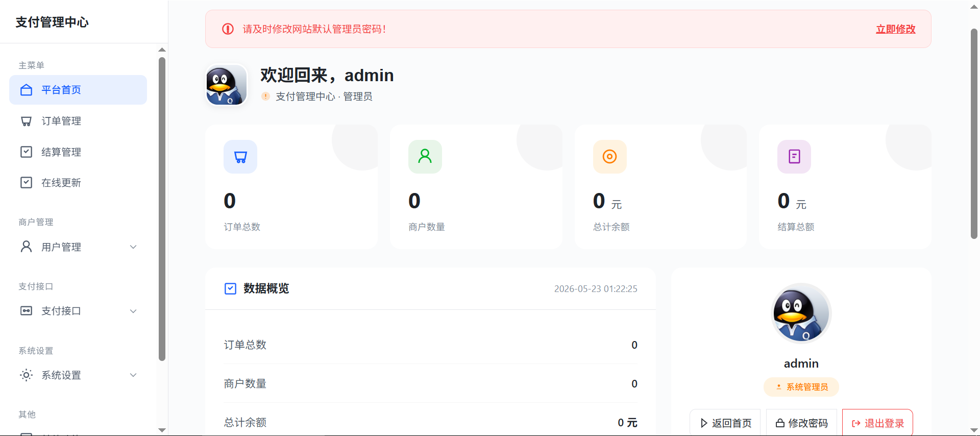This screenshot has width=980, height=436.
Task: Open the 用户管理 menu item
Action: 78,247
